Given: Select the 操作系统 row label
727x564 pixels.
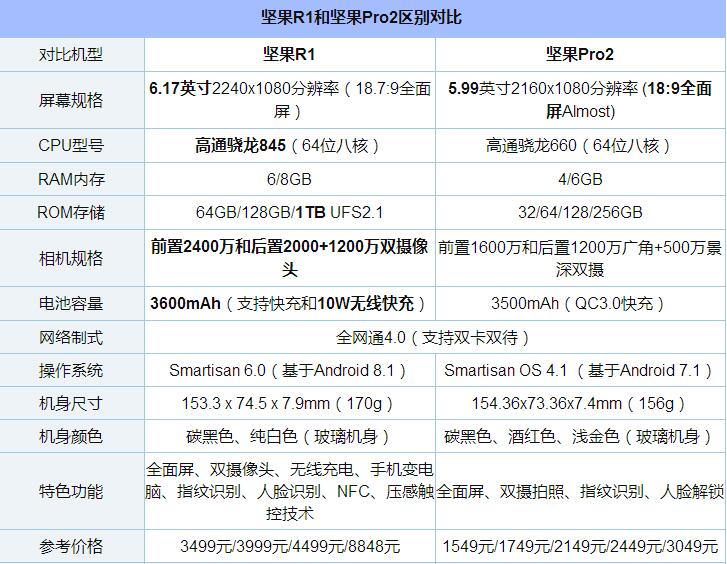Looking at the screenshot, I should click(71, 371).
